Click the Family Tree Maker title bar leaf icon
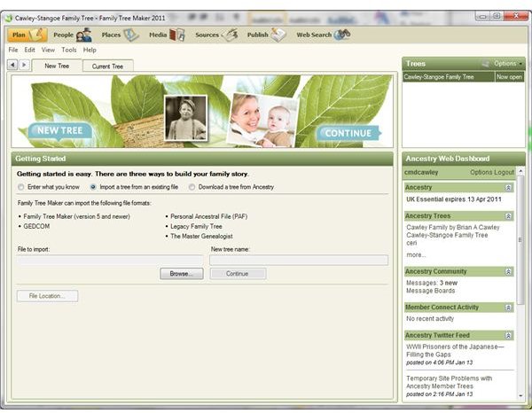 [x=9, y=18]
